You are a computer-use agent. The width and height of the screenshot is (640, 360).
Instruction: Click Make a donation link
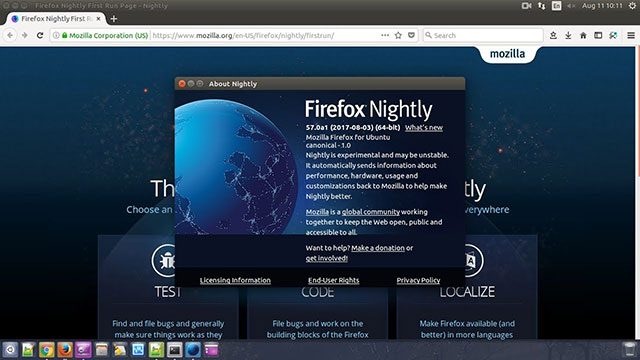(x=378, y=248)
